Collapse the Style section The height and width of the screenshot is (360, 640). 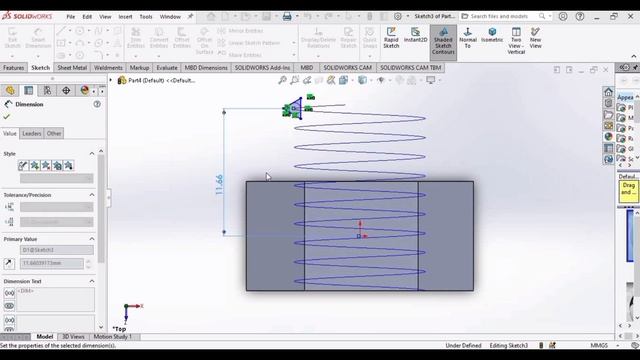[x=92, y=153]
